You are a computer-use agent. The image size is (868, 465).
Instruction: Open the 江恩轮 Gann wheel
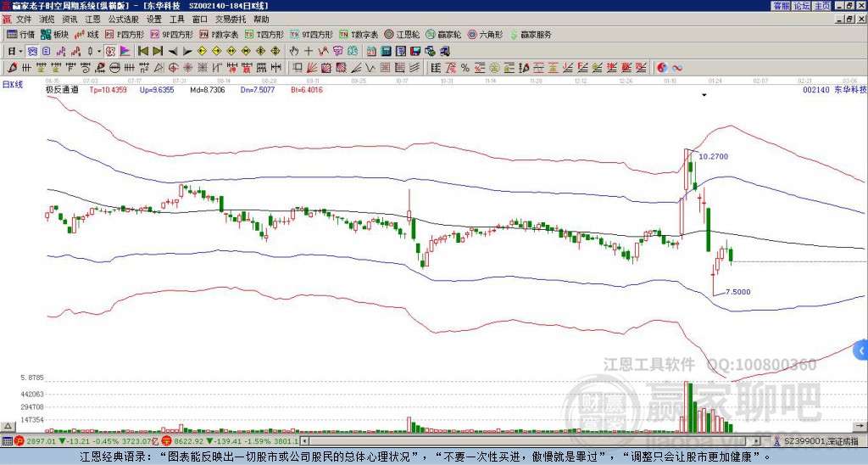(x=402, y=34)
